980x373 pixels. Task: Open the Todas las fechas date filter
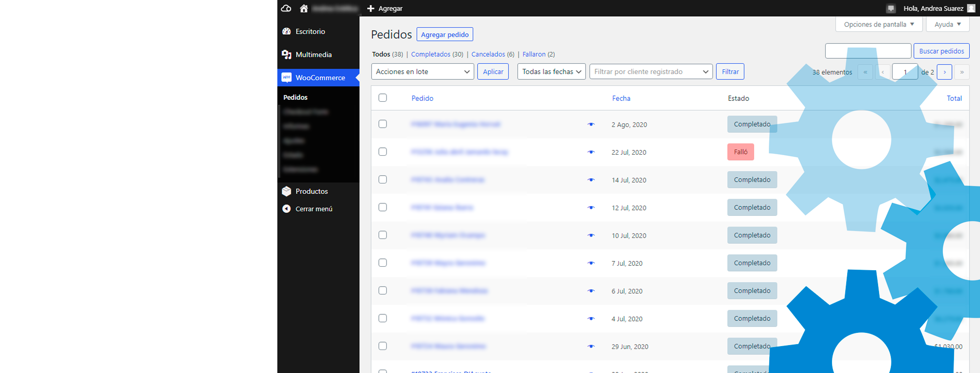(x=551, y=71)
